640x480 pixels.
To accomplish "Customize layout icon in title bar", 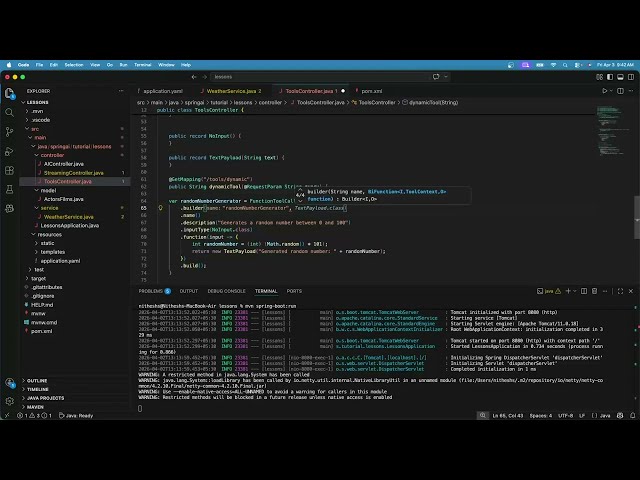I will 599,77.
